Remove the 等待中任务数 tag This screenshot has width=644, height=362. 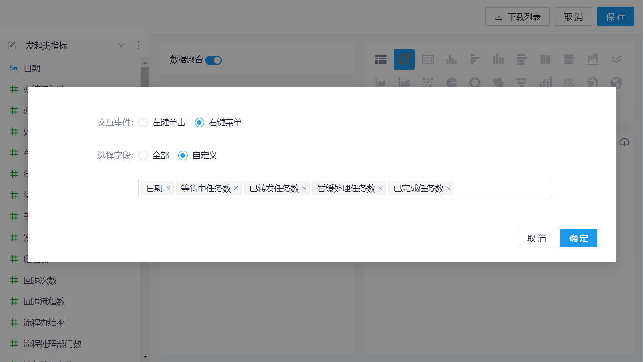coord(236,189)
